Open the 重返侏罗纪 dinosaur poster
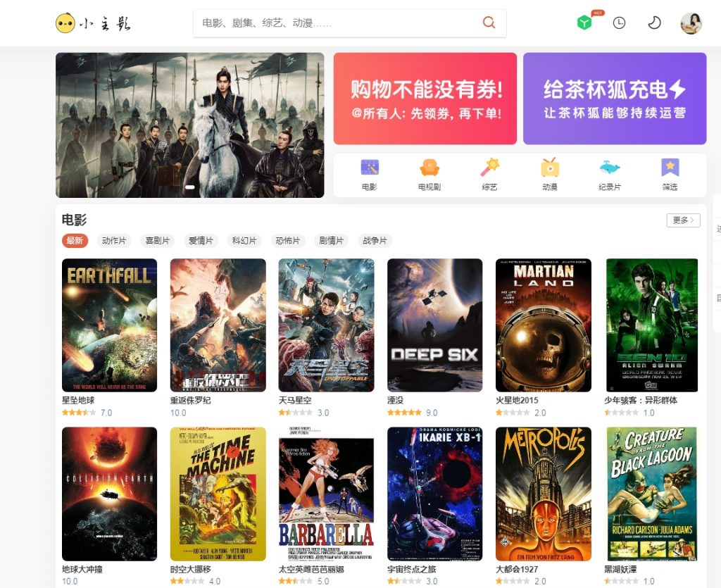Viewport: 721px width, 588px height. click(x=218, y=325)
